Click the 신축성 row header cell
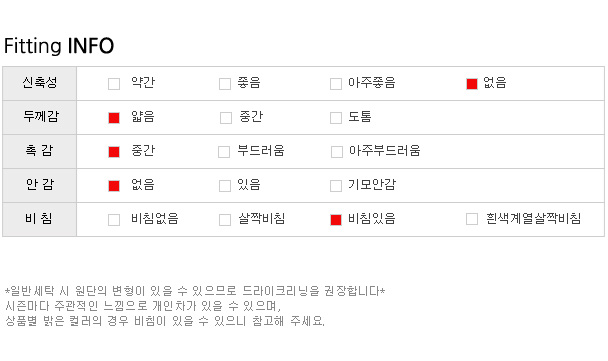This screenshot has width=608, height=361. point(40,83)
